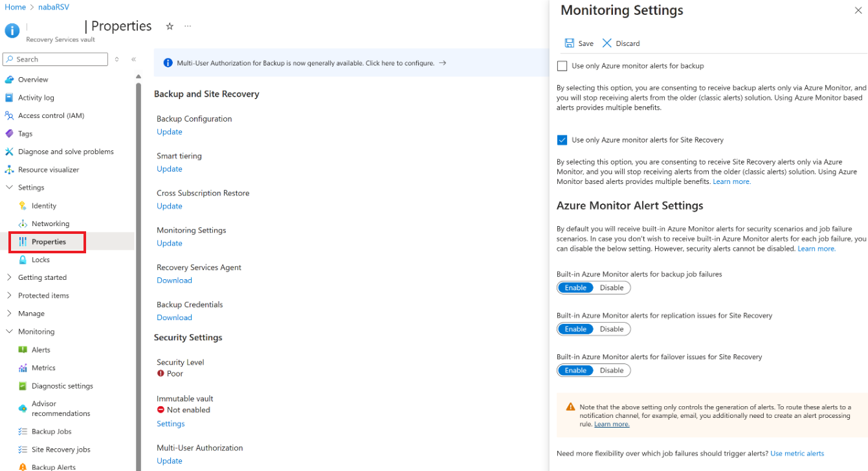Viewport: 868px width, 471px height.
Task: Click the Overview cloud icon
Action: point(9,80)
